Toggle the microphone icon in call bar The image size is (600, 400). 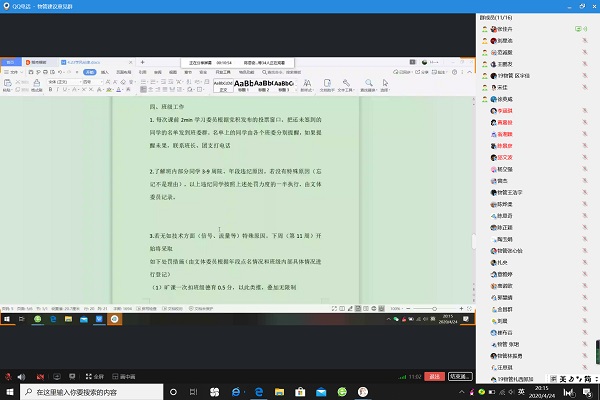tap(8, 377)
